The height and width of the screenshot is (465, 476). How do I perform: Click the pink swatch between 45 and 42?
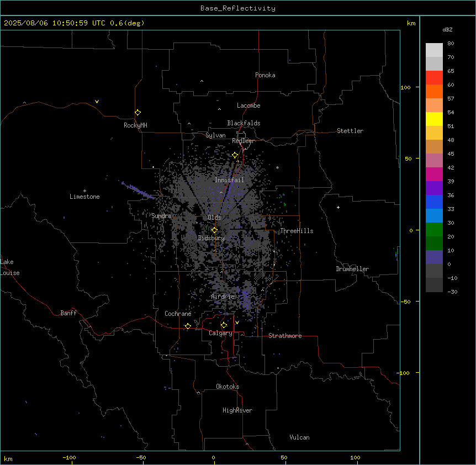click(x=434, y=160)
